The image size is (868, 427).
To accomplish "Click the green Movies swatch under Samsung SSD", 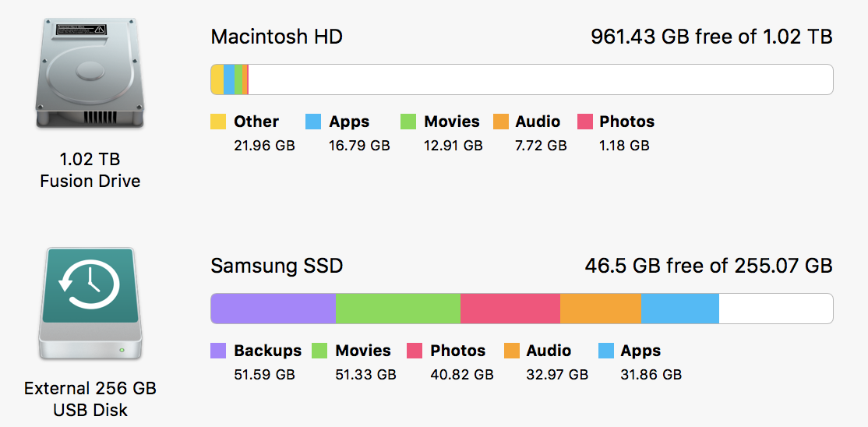I will (320, 351).
